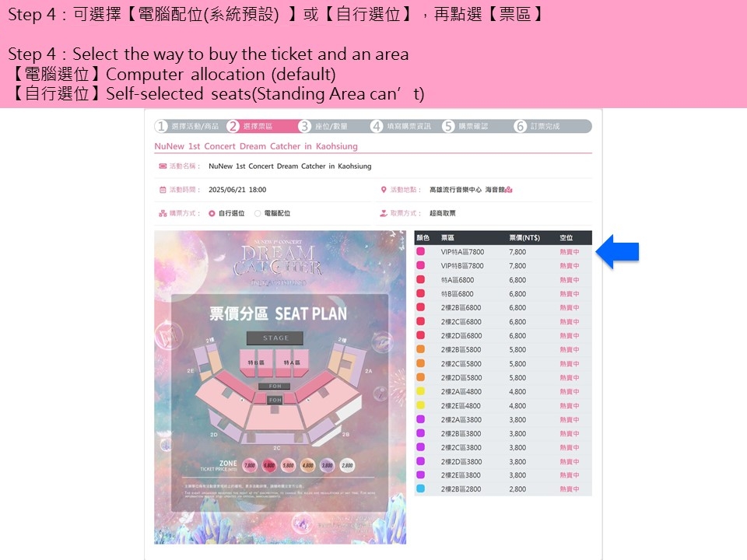
Task: Choose 2樓2B區2800 ticket area
Action: coord(503,489)
